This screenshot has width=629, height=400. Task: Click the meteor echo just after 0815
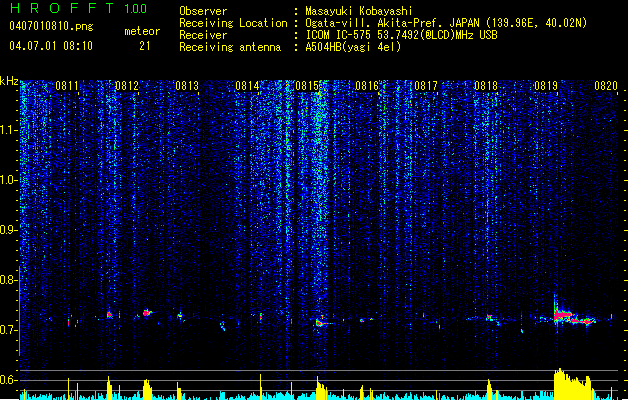[x=320, y=322]
